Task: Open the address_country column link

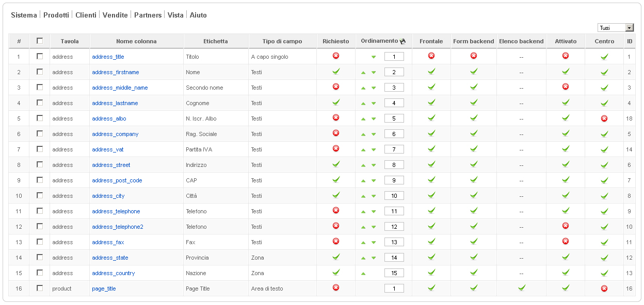Action: 114,273
